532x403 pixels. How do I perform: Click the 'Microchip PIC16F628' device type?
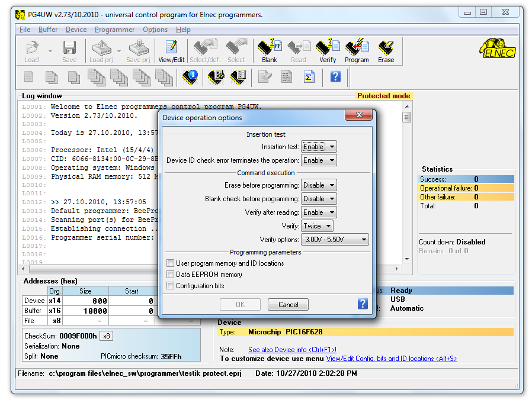pyautogui.click(x=286, y=332)
